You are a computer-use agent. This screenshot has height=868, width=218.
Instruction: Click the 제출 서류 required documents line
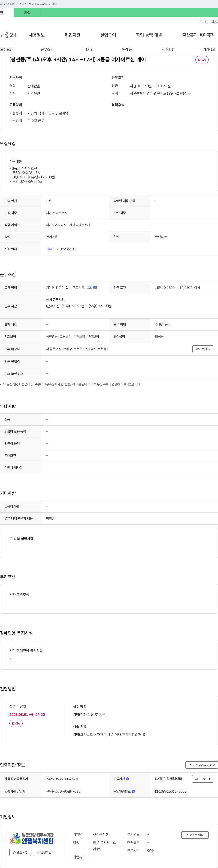coord(109,735)
